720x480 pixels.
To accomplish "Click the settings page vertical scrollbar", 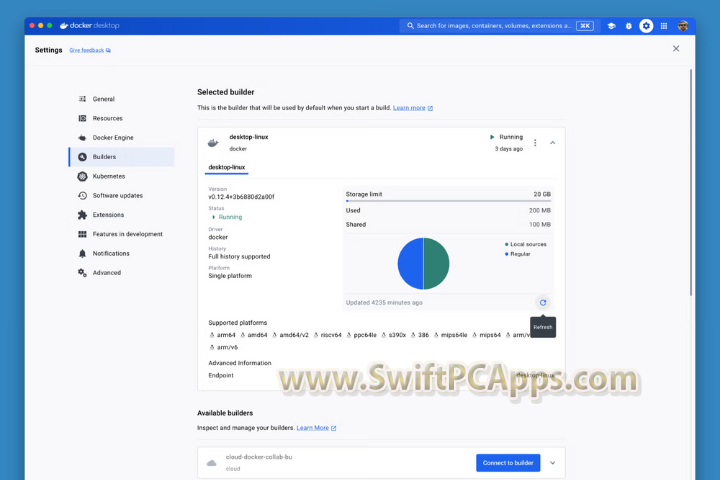I will (691, 182).
